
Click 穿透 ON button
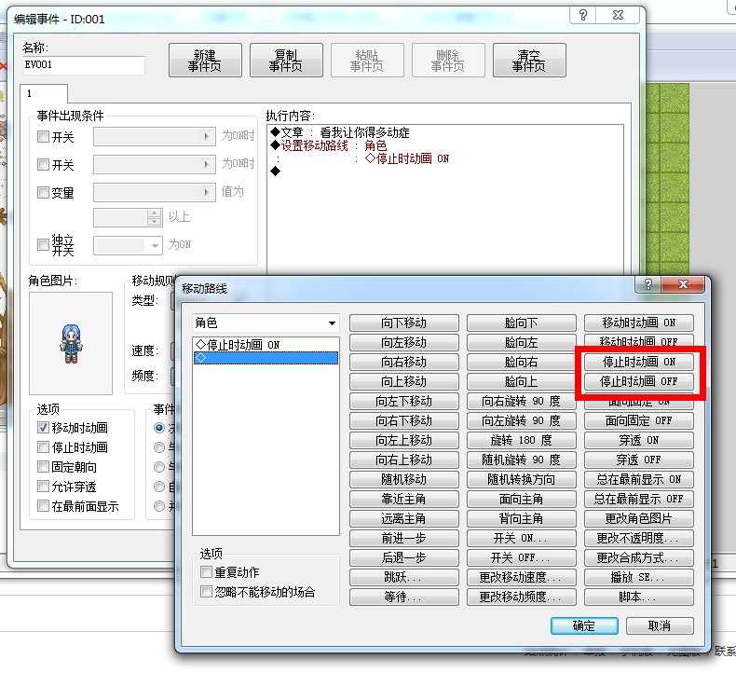[x=638, y=440]
